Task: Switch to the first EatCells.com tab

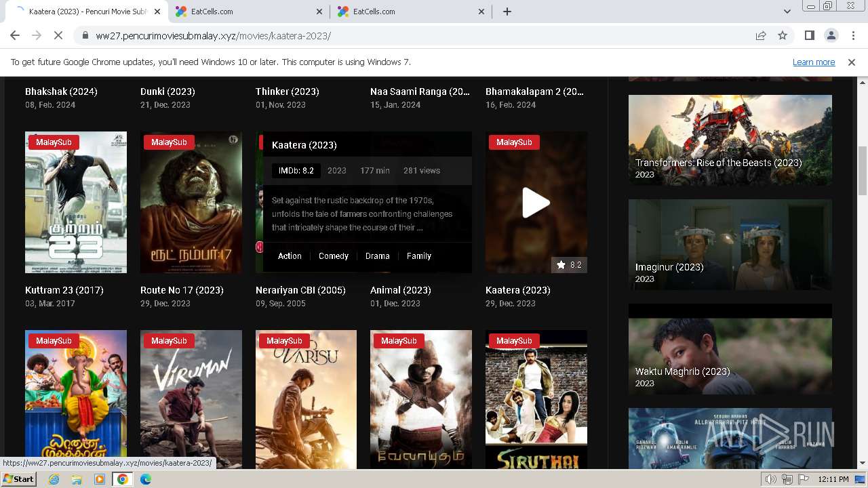Action: click(248, 12)
